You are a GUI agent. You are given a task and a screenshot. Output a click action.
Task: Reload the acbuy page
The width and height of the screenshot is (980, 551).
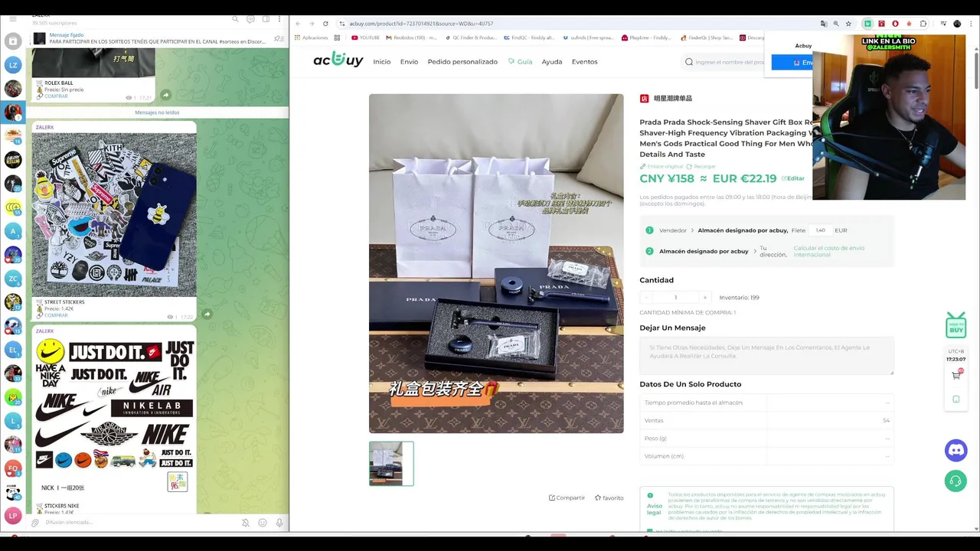coord(325,24)
